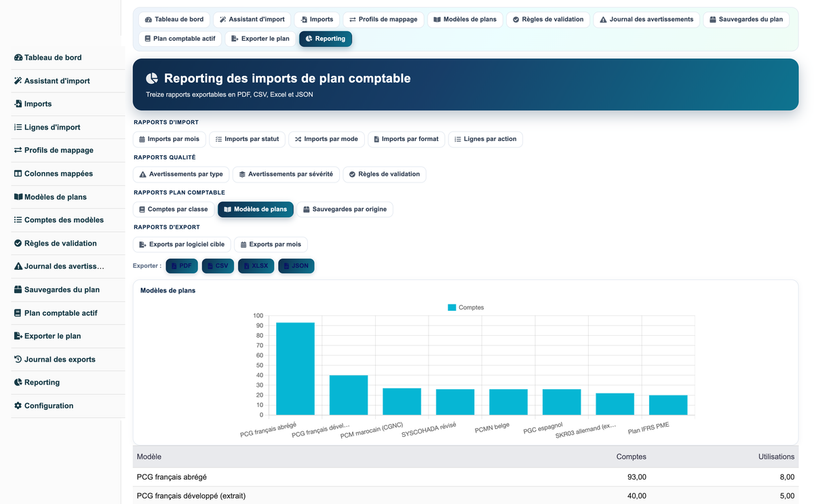This screenshot has width=814, height=504.
Task: Show the Sauvegardes par origine report
Action: pos(345,210)
